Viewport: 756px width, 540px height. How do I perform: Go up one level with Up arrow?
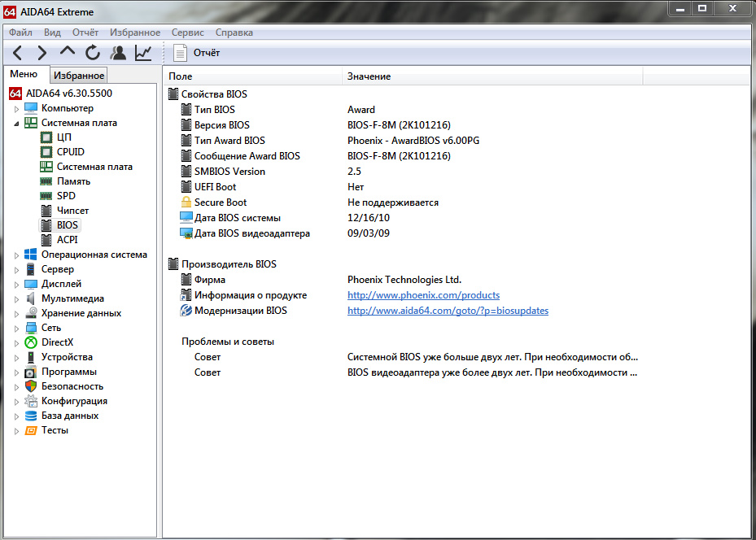(x=68, y=53)
